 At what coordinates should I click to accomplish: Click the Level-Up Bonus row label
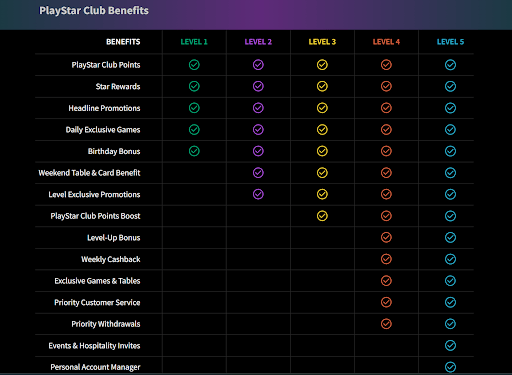(114, 238)
